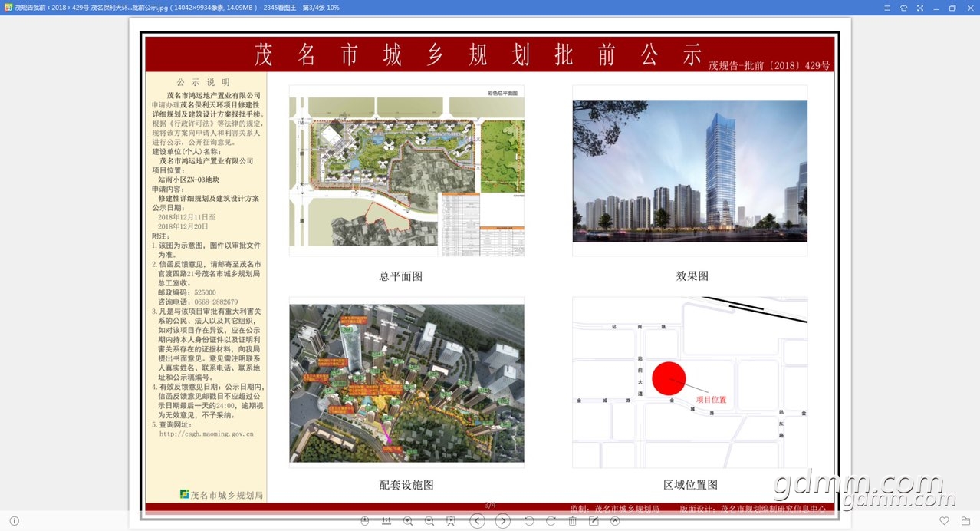The height and width of the screenshot is (531, 980).
Task: Enter full screen view mode
Action: click(919, 8)
